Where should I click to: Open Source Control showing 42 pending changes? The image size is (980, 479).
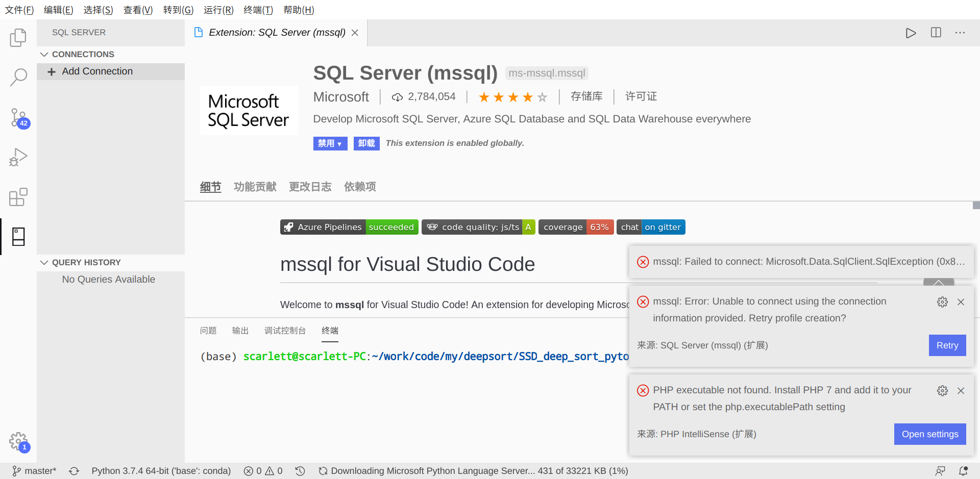(17, 117)
